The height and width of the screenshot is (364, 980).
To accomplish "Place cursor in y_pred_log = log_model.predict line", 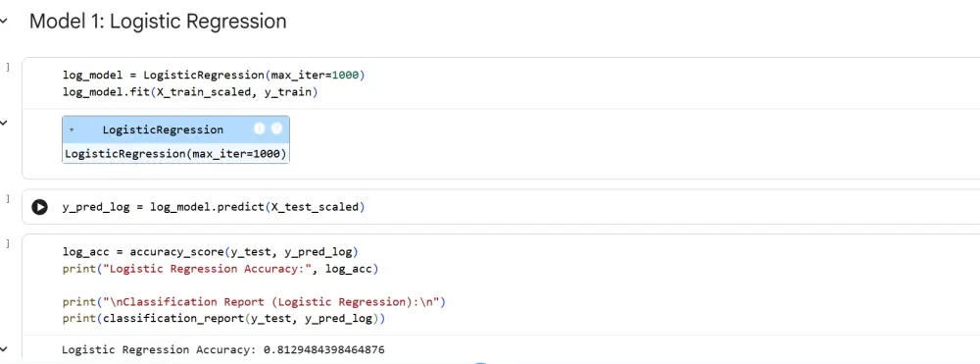I will (x=213, y=207).
